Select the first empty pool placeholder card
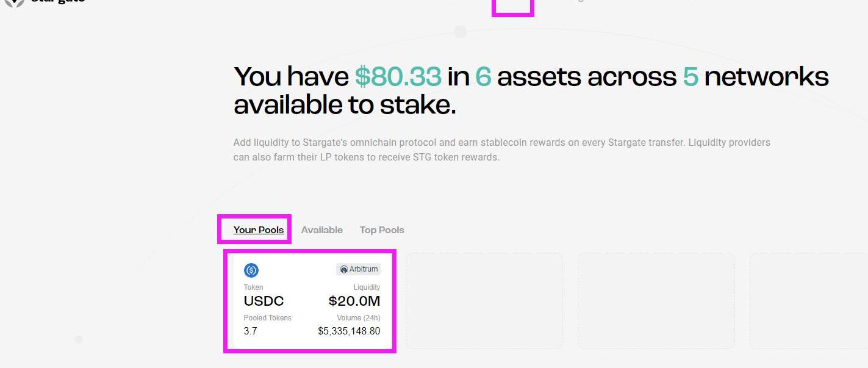Viewport: 868px width, 368px height. tap(484, 301)
